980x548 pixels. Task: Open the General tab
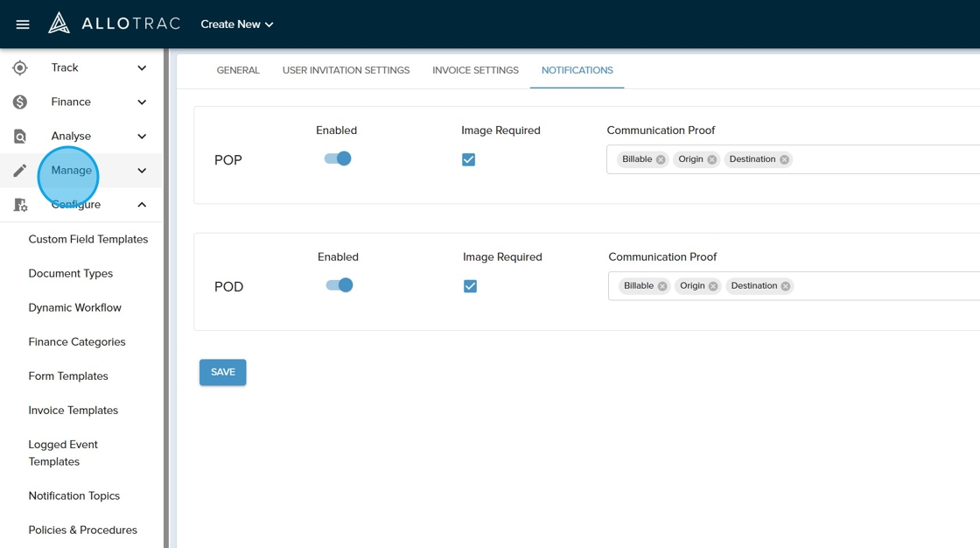pyautogui.click(x=238, y=70)
